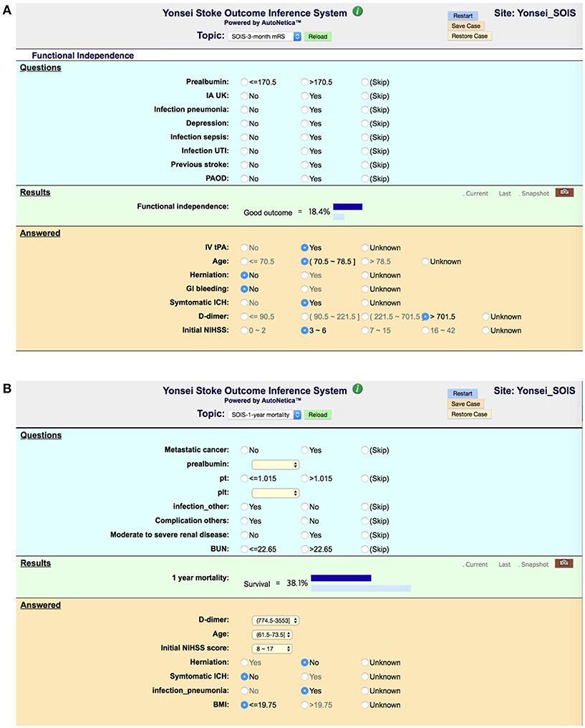Select BUN <=22.65
The image size is (585, 728).
coord(244,550)
